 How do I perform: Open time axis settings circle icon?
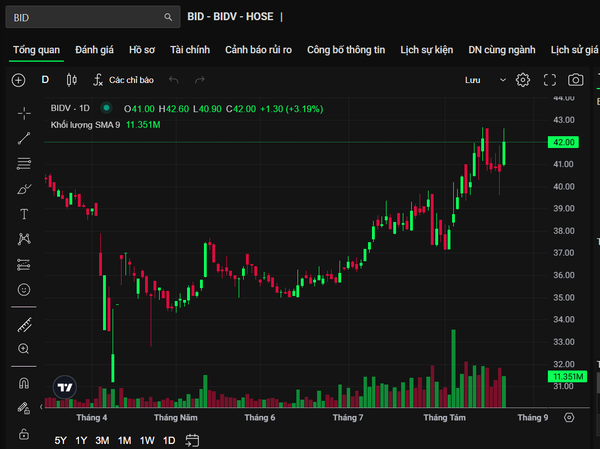(569, 417)
